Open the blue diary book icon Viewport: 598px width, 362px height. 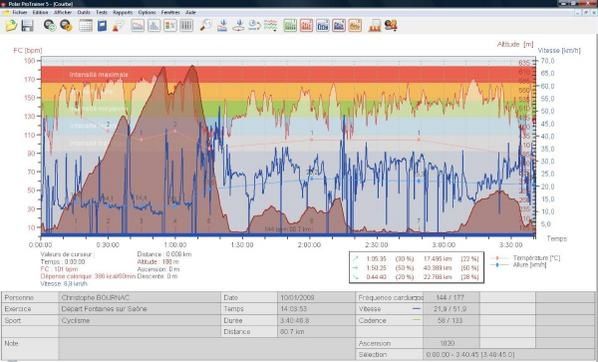point(102,26)
